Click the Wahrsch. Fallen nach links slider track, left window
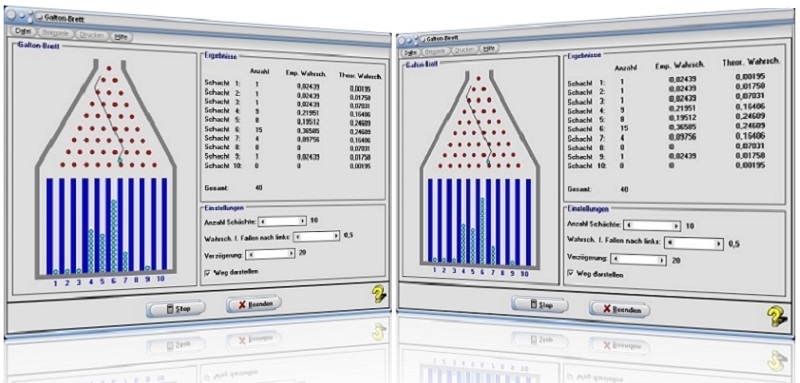The height and width of the screenshot is (383, 800). pyautogui.click(x=317, y=236)
